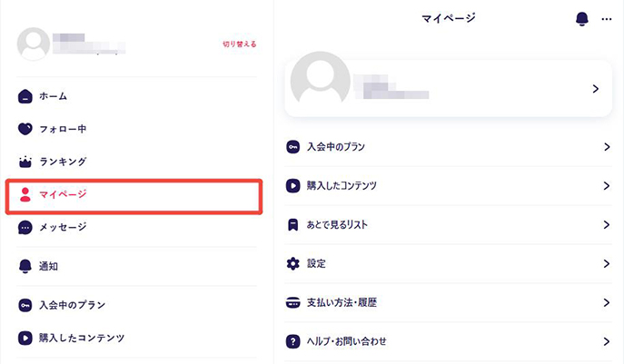Click the ランキング crown icon
The width and height of the screenshot is (624, 364).
(25, 162)
